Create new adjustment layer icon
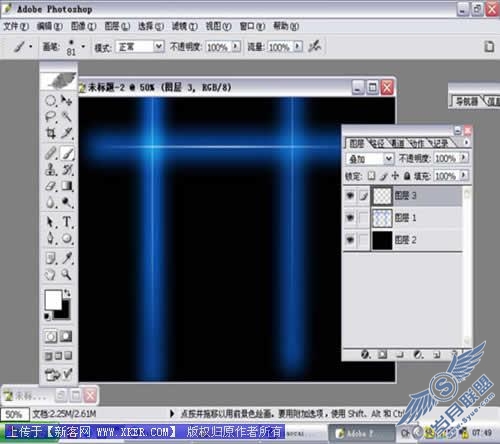The height and width of the screenshot is (444, 500). click(418, 355)
